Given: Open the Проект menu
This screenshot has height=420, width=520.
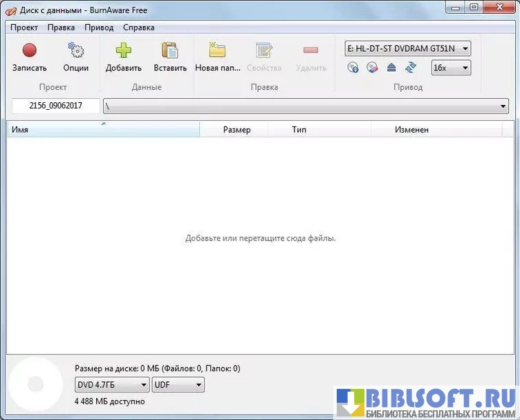Looking at the screenshot, I should coord(24,28).
